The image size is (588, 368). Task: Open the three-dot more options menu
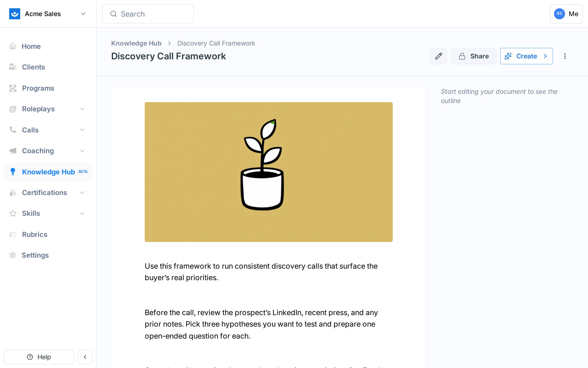pyautogui.click(x=565, y=56)
